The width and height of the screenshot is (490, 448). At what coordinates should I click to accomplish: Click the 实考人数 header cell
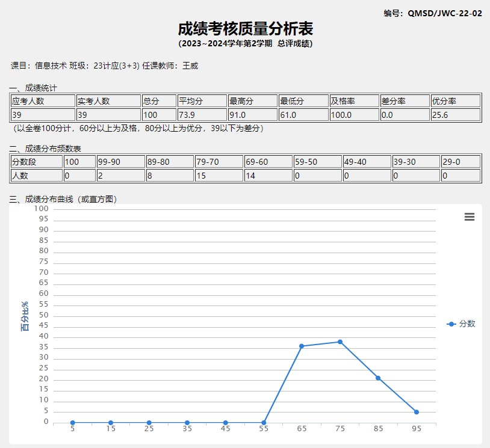108,101
